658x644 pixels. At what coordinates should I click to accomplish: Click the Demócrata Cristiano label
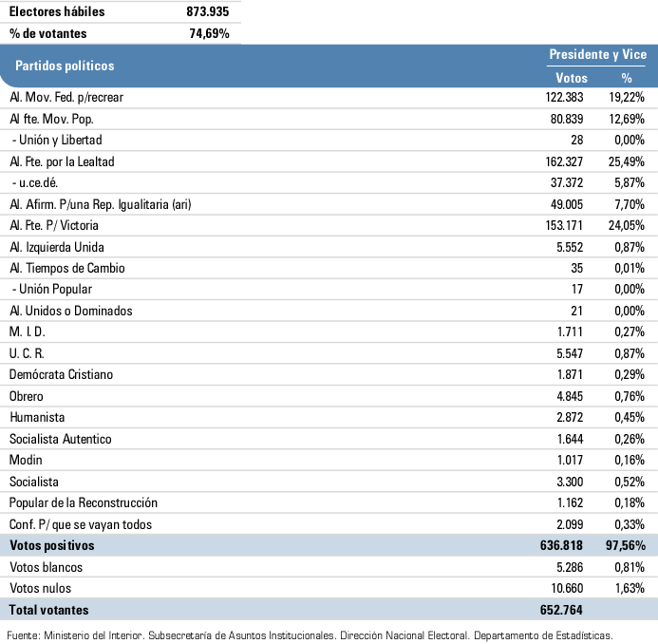tap(62, 374)
